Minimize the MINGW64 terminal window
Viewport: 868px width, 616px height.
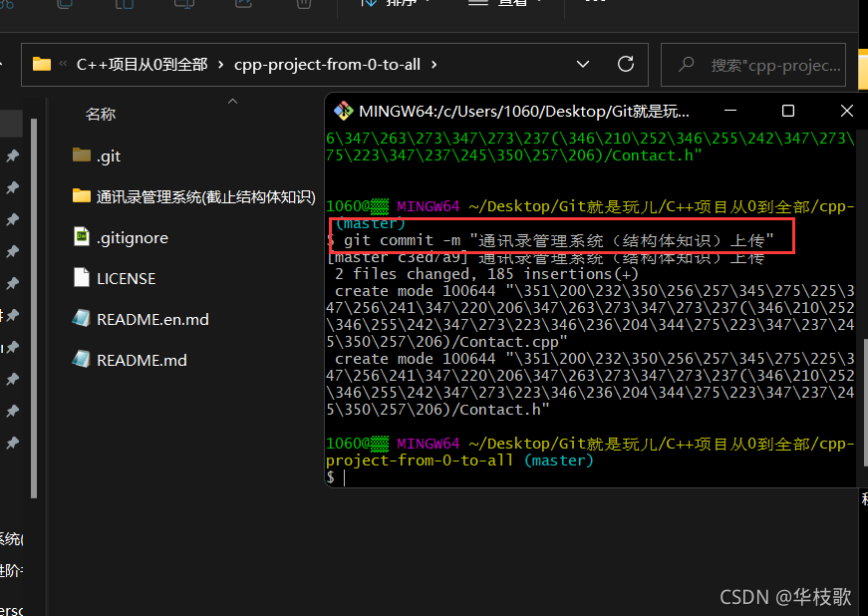point(730,111)
